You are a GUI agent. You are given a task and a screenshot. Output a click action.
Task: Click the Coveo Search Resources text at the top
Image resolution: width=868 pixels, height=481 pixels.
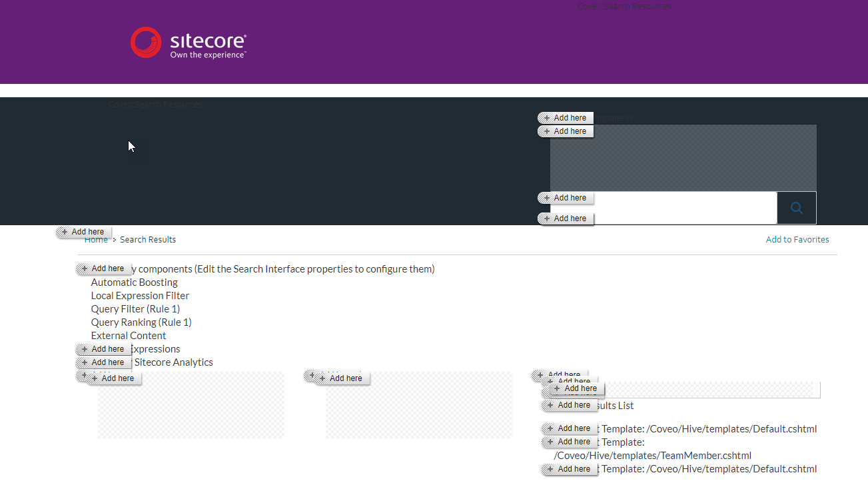point(624,6)
